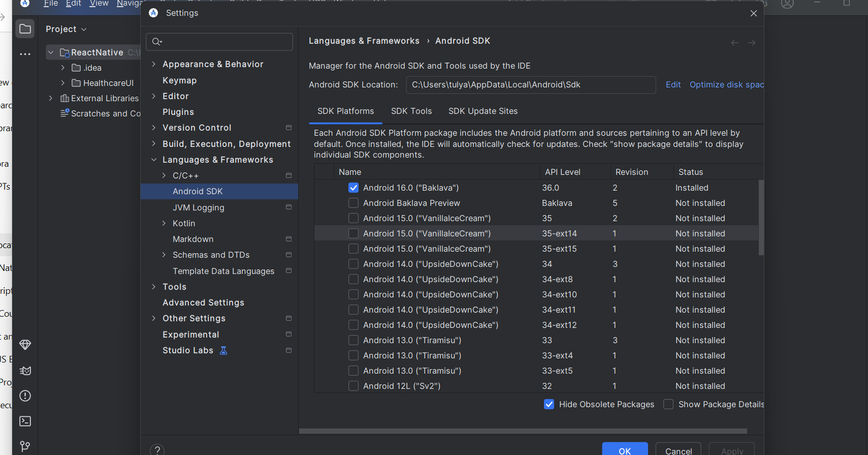Click the Project folder tool window icon
Screen dimensions: 868x455
tap(25, 29)
